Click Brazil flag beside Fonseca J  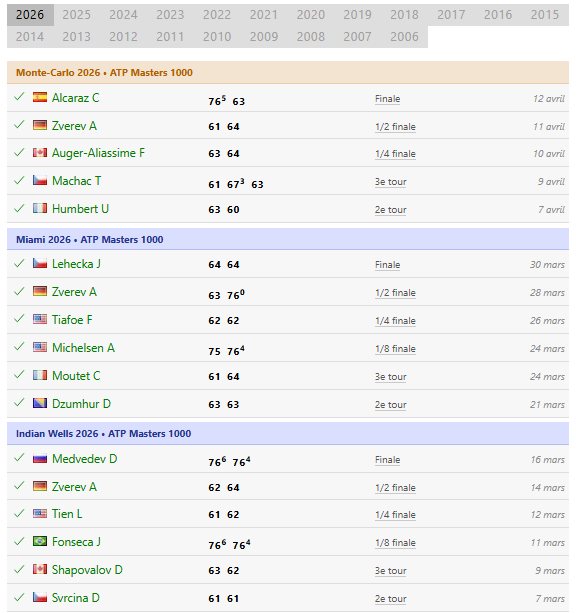tap(39, 541)
